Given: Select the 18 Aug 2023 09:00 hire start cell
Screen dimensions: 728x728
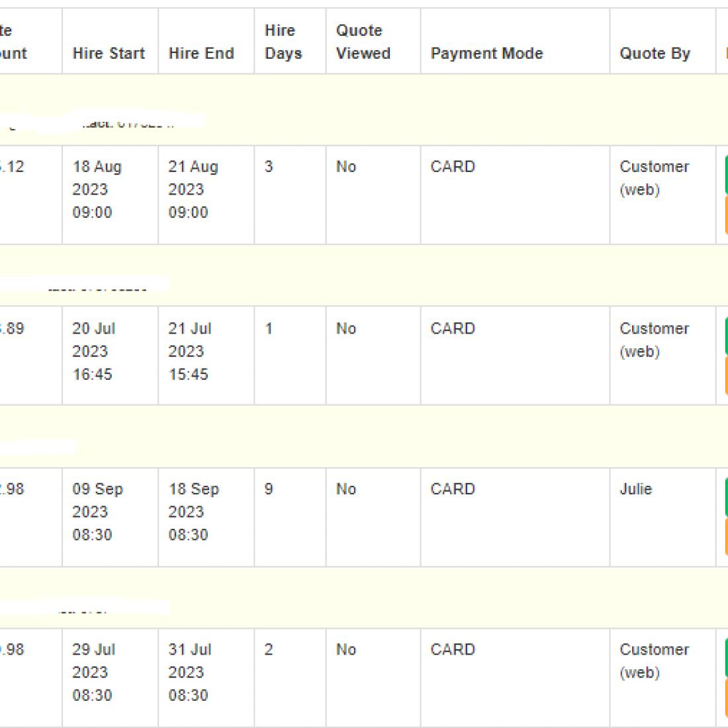Looking at the screenshot, I should 97,189.
